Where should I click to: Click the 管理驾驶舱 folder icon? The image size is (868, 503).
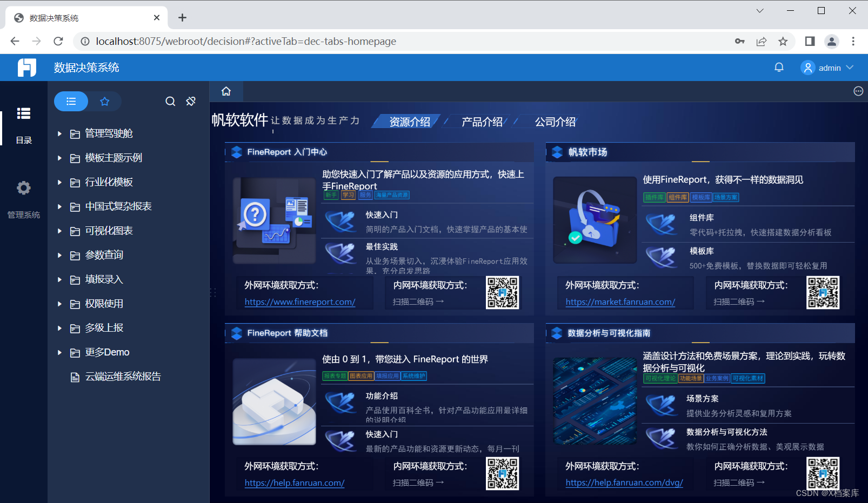[75, 134]
